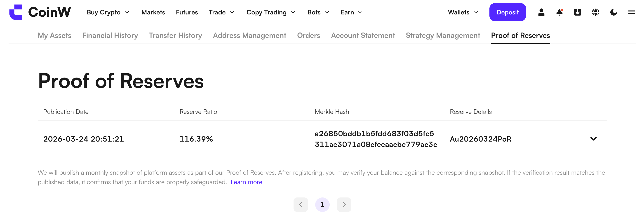Go to the next page arrow
Viewport: 644px width, 220px height.
coord(344,204)
